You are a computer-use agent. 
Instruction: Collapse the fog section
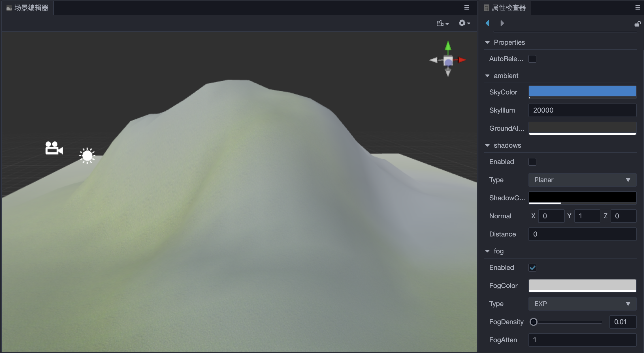[487, 251]
